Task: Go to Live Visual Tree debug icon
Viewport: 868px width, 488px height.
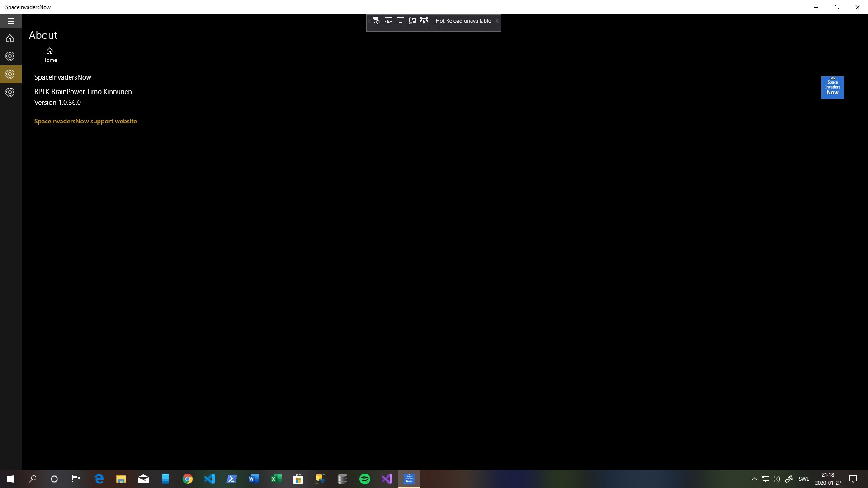Action: (376, 21)
